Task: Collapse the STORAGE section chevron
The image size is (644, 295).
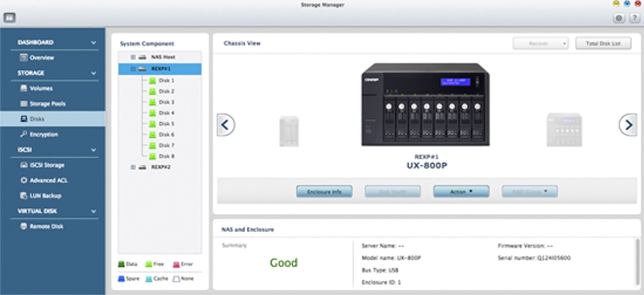Action: (x=94, y=73)
